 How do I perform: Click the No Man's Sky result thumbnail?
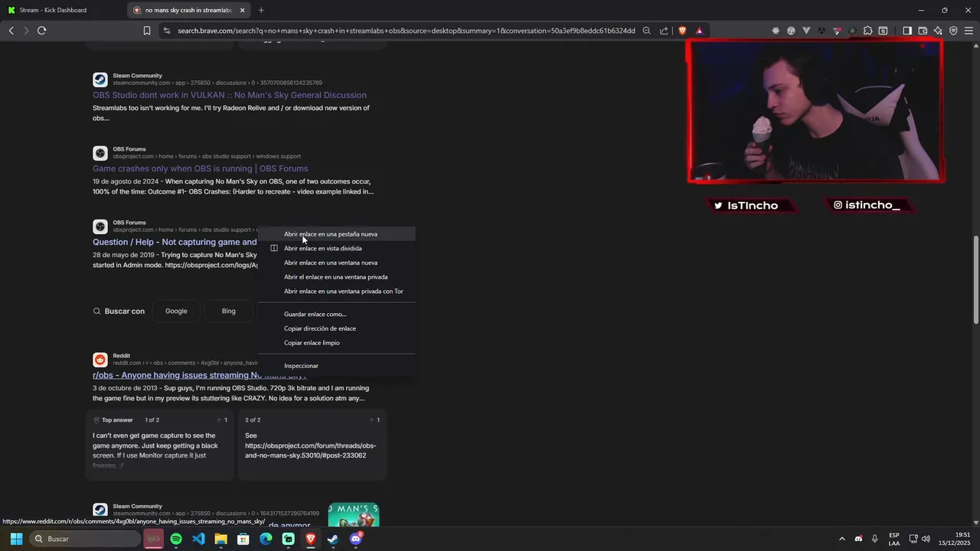pyautogui.click(x=354, y=515)
